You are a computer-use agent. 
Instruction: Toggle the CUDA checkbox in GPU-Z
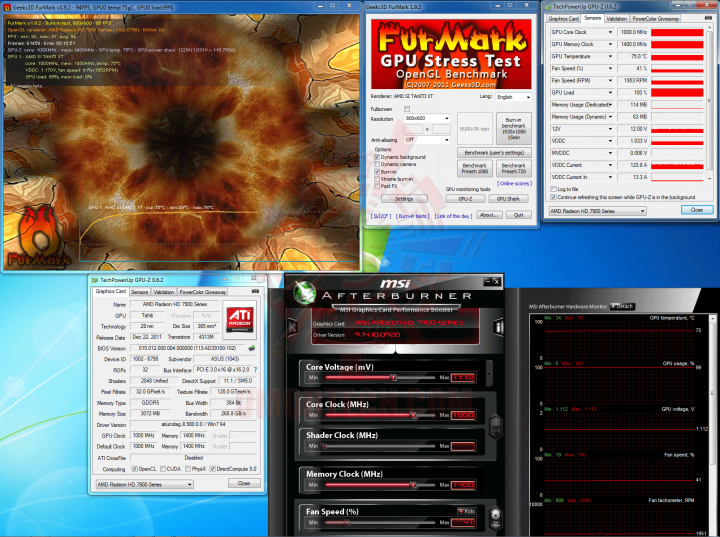click(x=163, y=469)
